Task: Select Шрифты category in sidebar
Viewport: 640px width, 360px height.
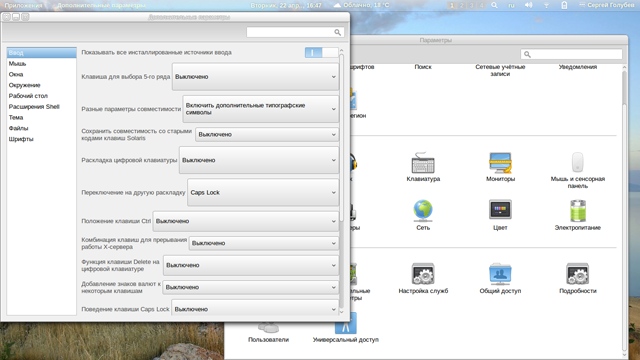Action: click(x=41, y=139)
